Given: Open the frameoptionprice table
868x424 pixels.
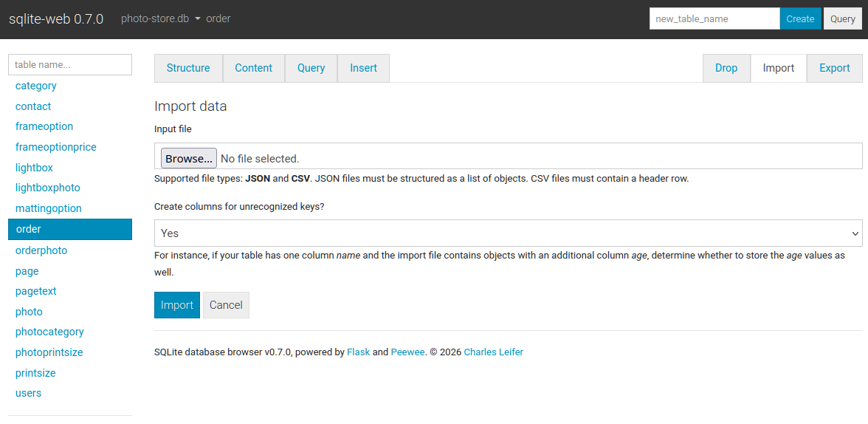Looking at the screenshot, I should 56,147.
